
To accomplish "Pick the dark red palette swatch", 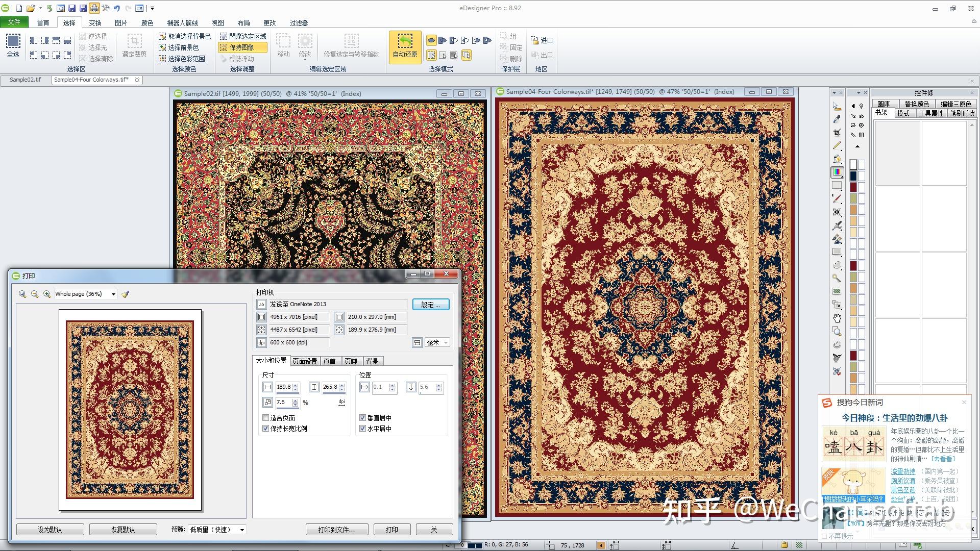I will point(853,187).
